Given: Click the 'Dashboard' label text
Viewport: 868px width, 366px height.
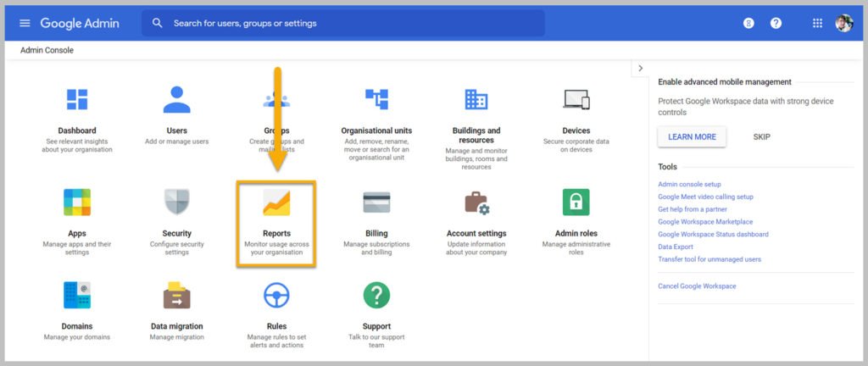Looking at the screenshot, I should coord(77,131).
